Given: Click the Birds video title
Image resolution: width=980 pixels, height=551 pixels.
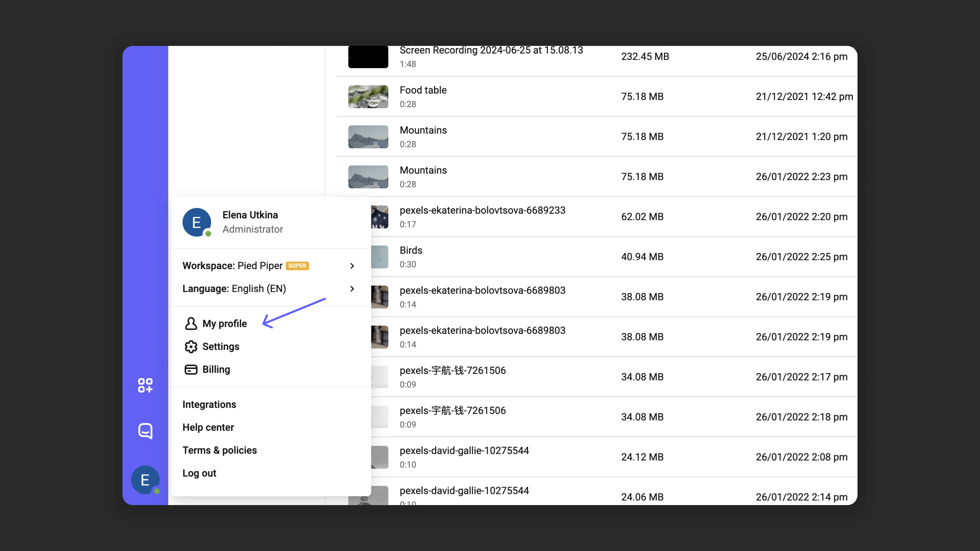Looking at the screenshot, I should [x=410, y=250].
